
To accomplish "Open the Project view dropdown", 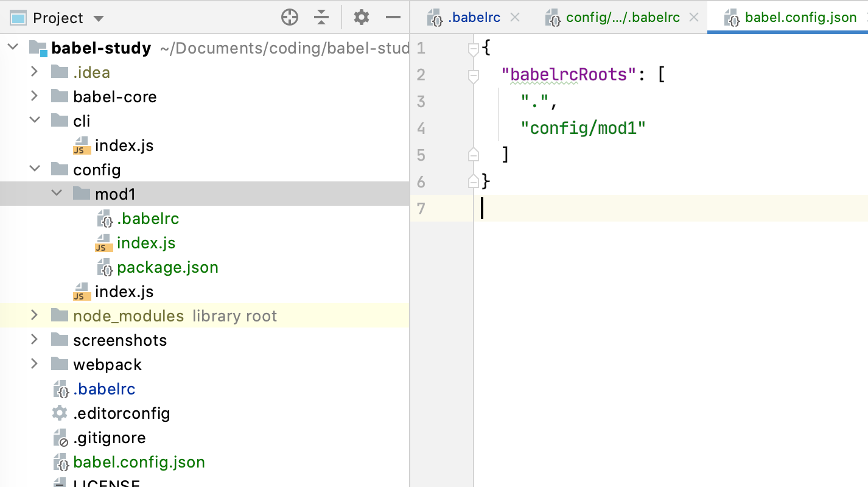I will pos(99,18).
